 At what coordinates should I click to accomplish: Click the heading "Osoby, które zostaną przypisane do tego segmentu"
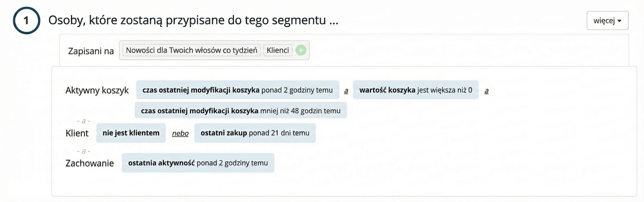click(194, 20)
